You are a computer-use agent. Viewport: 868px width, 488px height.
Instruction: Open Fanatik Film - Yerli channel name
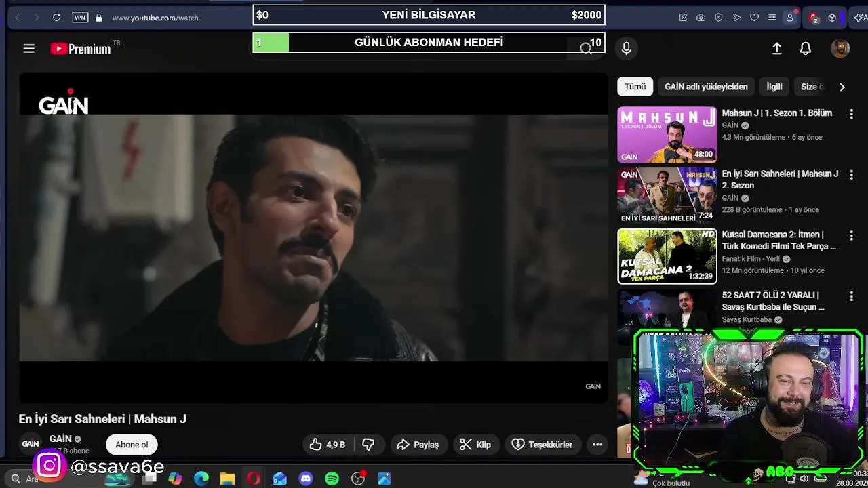click(x=751, y=259)
